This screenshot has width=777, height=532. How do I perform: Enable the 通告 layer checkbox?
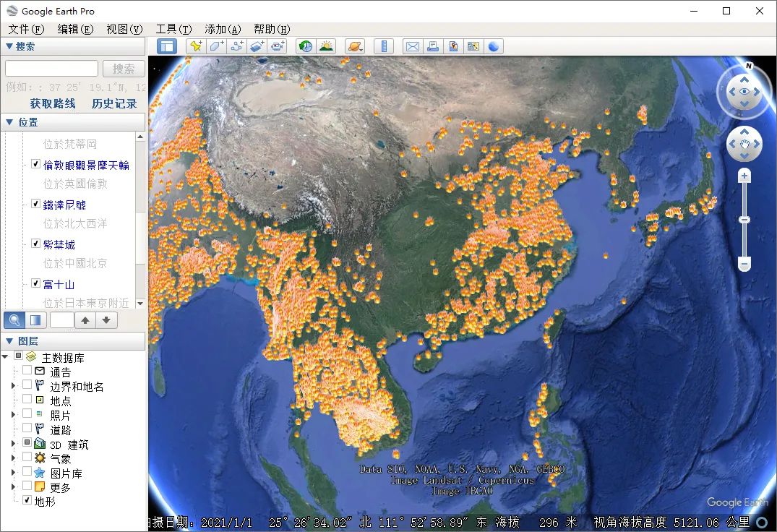coord(27,371)
